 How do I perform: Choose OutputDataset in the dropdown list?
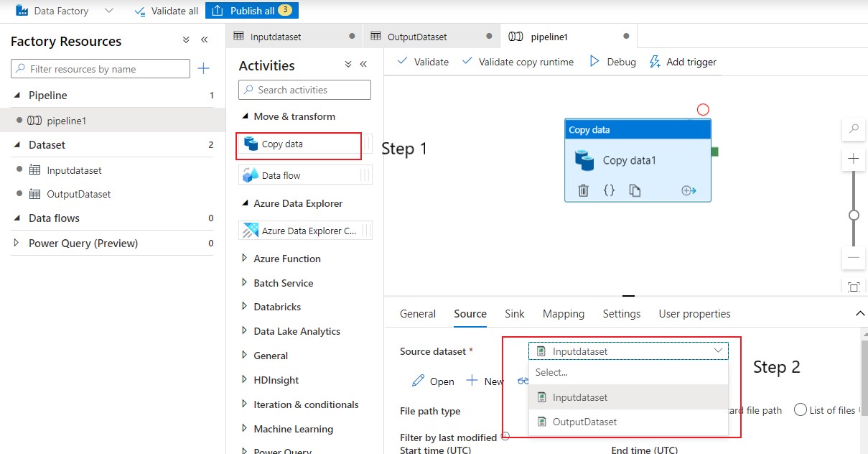point(629,422)
